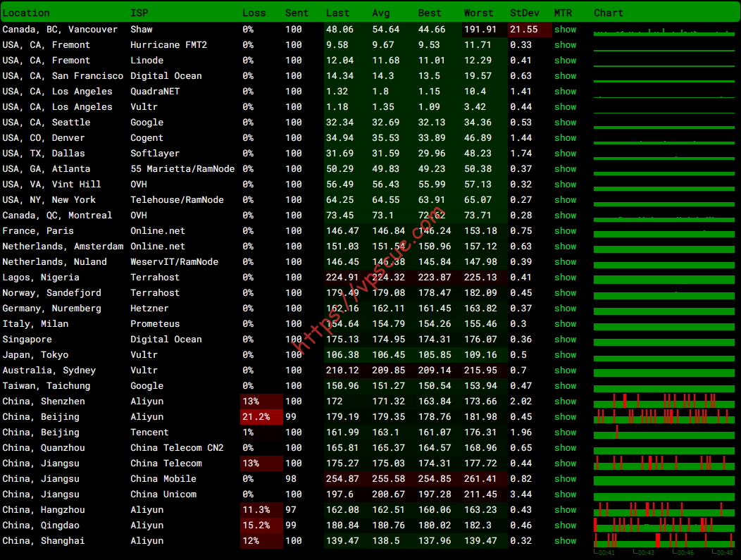Show MTR for Denver Cogent row
741x560 pixels.
click(565, 138)
